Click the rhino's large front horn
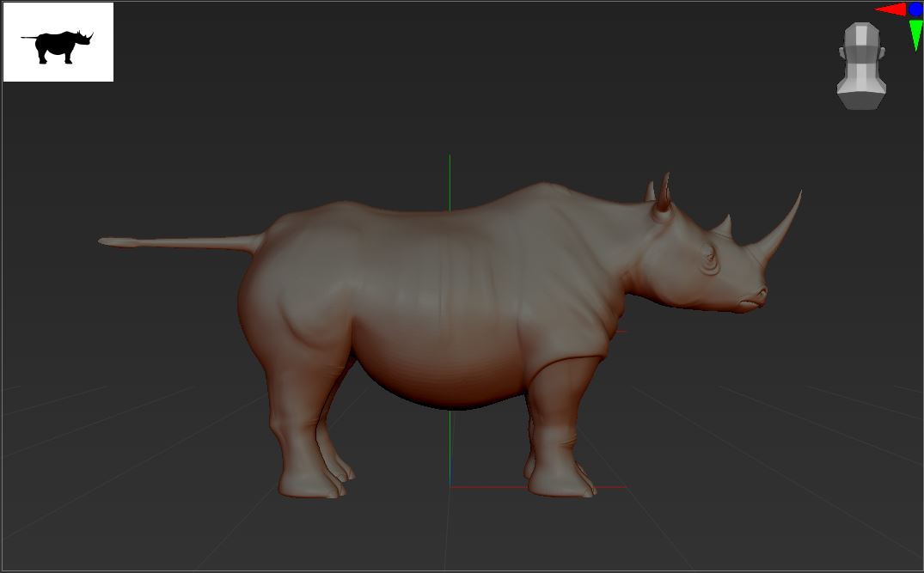The image size is (924, 573). 778,229
